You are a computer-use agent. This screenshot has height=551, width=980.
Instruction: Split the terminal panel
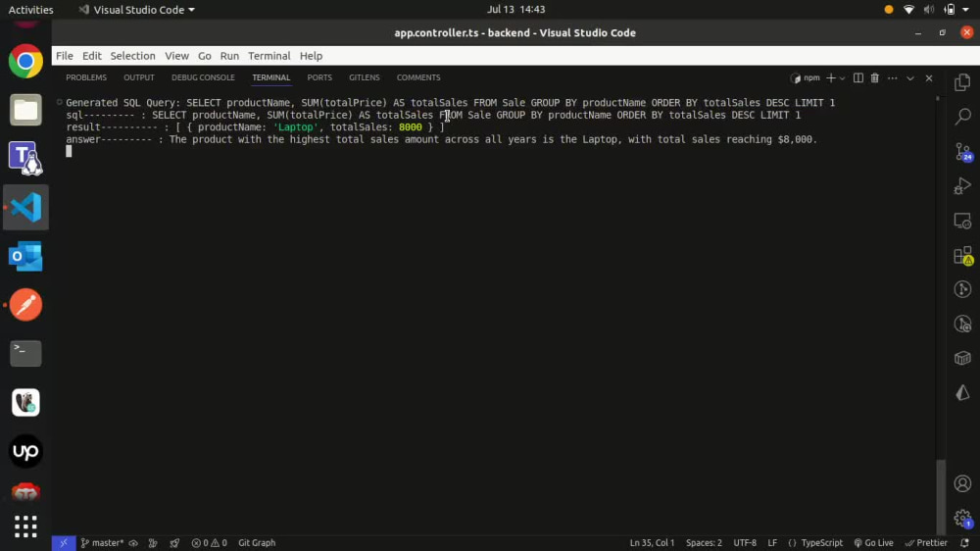point(858,78)
